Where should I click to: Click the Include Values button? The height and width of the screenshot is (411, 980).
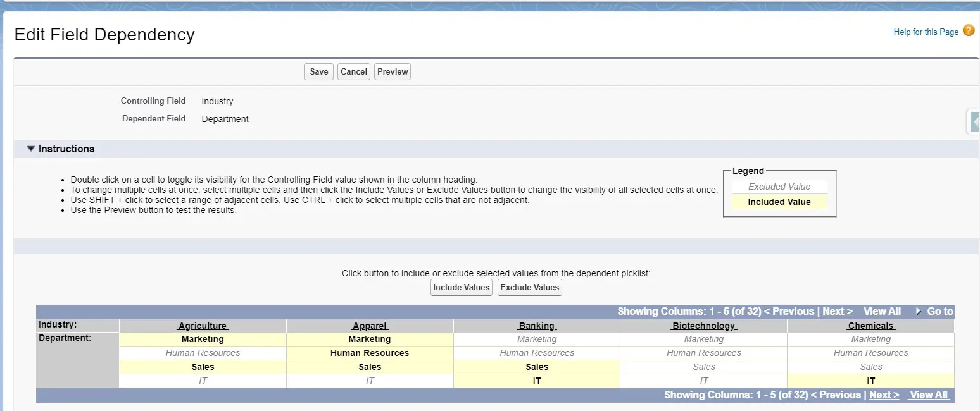point(461,288)
